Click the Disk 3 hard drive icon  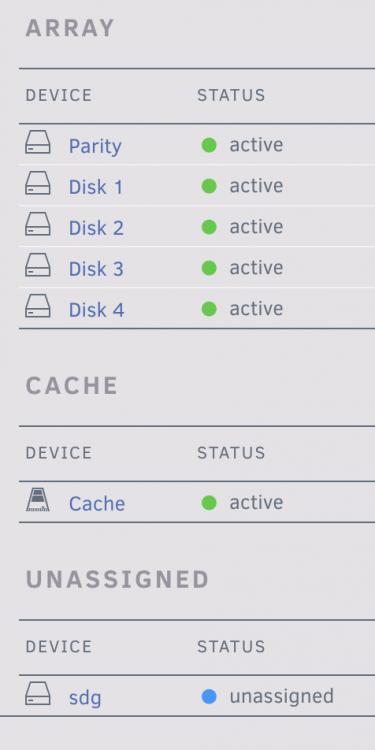click(38, 265)
